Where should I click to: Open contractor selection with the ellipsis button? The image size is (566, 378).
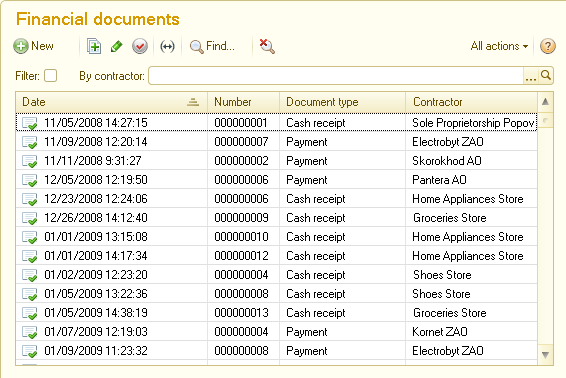tap(531, 76)
